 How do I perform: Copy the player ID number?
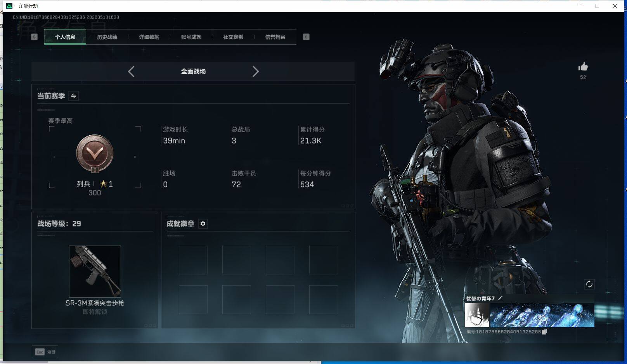[x=544, y=332]
